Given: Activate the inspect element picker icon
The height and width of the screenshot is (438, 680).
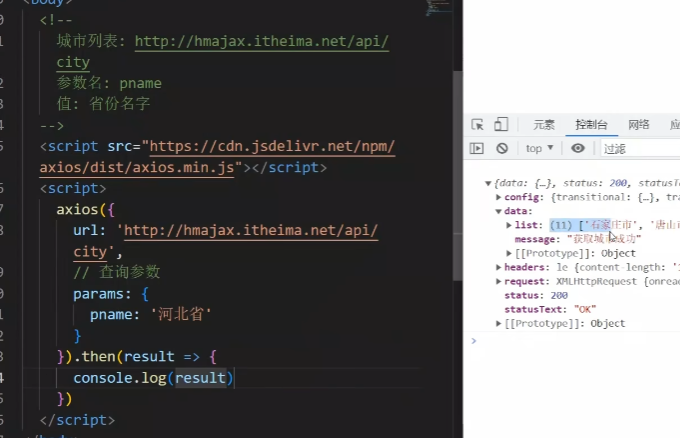Looking at the screenshot, I should [477, 125].
